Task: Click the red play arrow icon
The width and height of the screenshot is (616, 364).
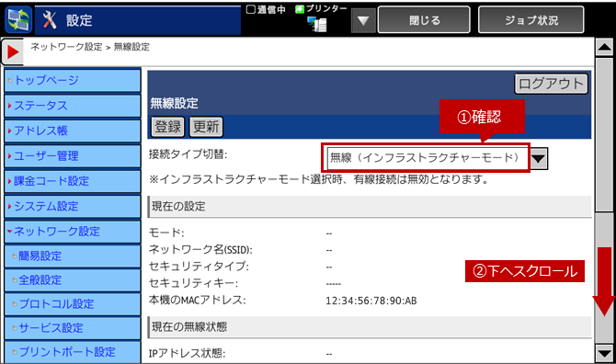Action: (x=12, y=51)
